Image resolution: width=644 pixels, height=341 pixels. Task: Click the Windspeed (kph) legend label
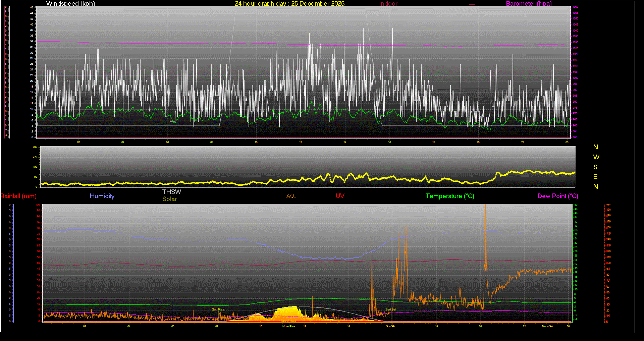tap(70, 4)
